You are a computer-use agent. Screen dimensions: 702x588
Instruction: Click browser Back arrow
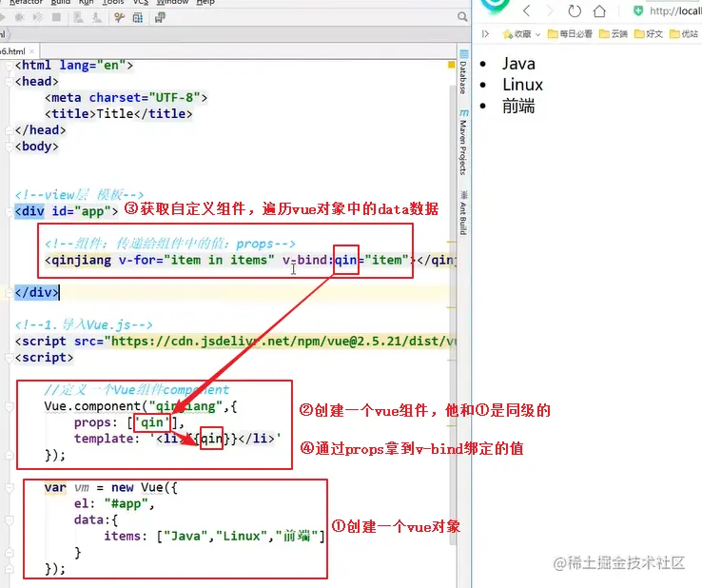(x=527, y=10)
